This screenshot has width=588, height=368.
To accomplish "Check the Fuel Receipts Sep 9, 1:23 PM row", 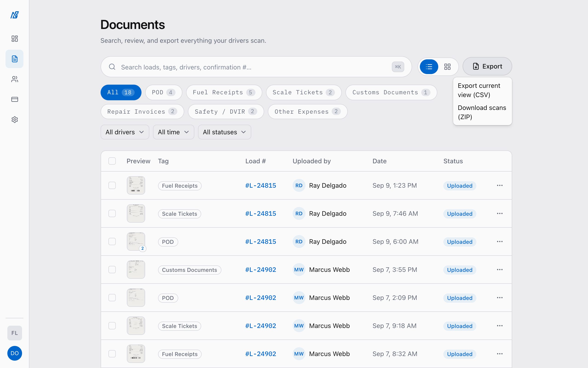I will tap(112, 185).
